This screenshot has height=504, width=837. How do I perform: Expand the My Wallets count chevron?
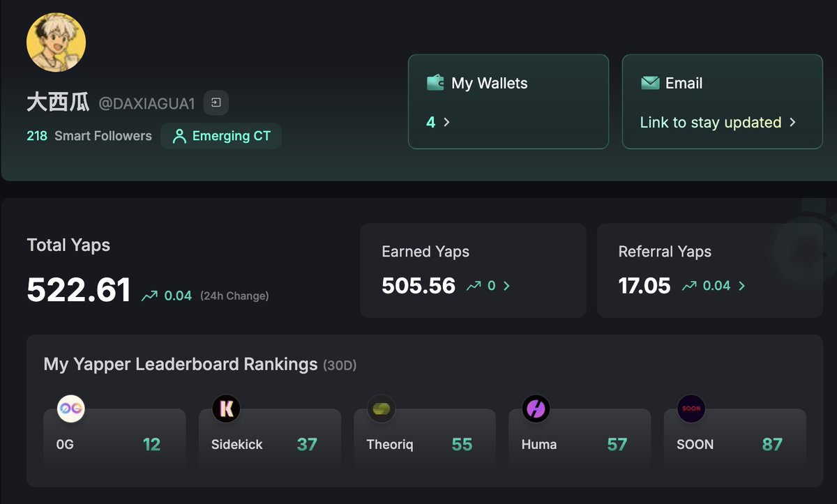pos(446,122)
